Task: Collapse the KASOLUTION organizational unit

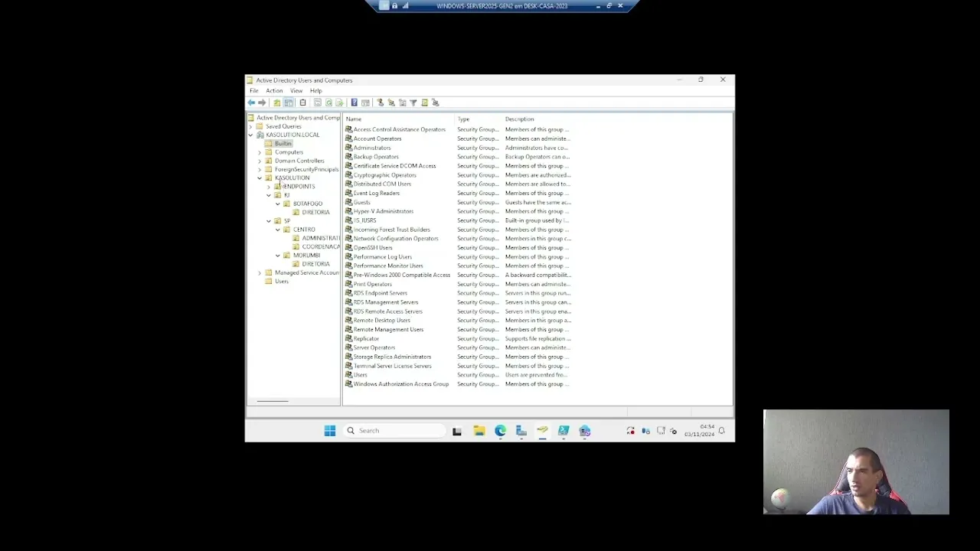Action: [260, 178]
